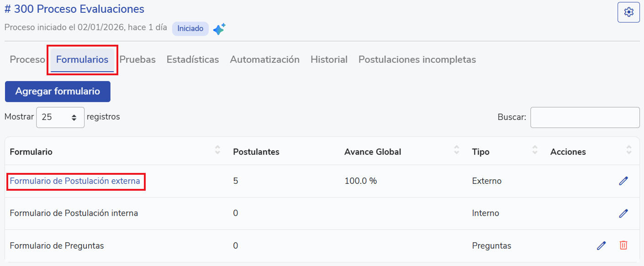Open the Mostrar registros count dropdown
Viewport: 644px width, 266px height.
click(60, 117)
